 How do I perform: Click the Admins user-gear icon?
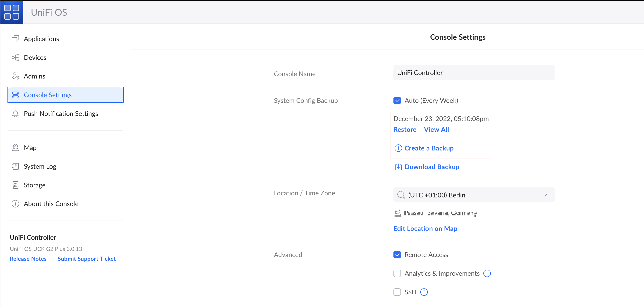(x=15, y=76)
